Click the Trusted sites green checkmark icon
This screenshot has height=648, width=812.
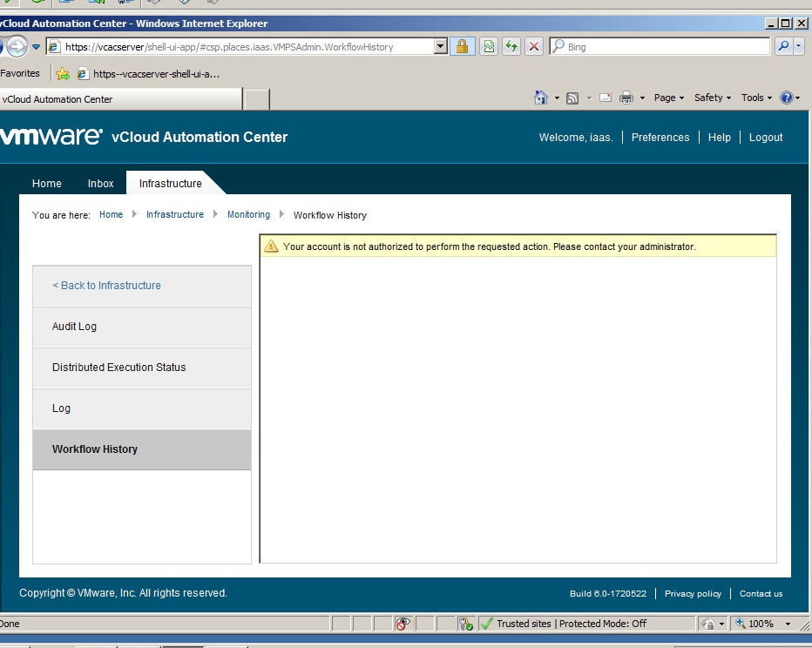coord(487,624)
